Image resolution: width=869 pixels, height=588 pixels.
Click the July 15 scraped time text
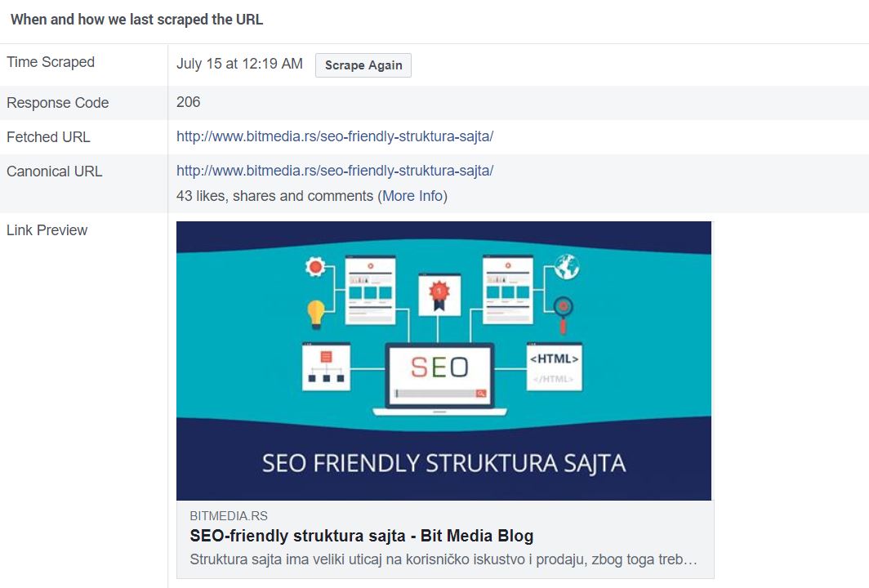pos(239,64)
